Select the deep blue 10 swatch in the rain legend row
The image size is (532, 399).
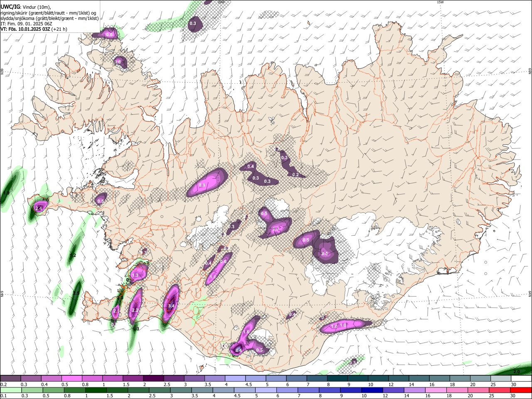pos(372,390)
